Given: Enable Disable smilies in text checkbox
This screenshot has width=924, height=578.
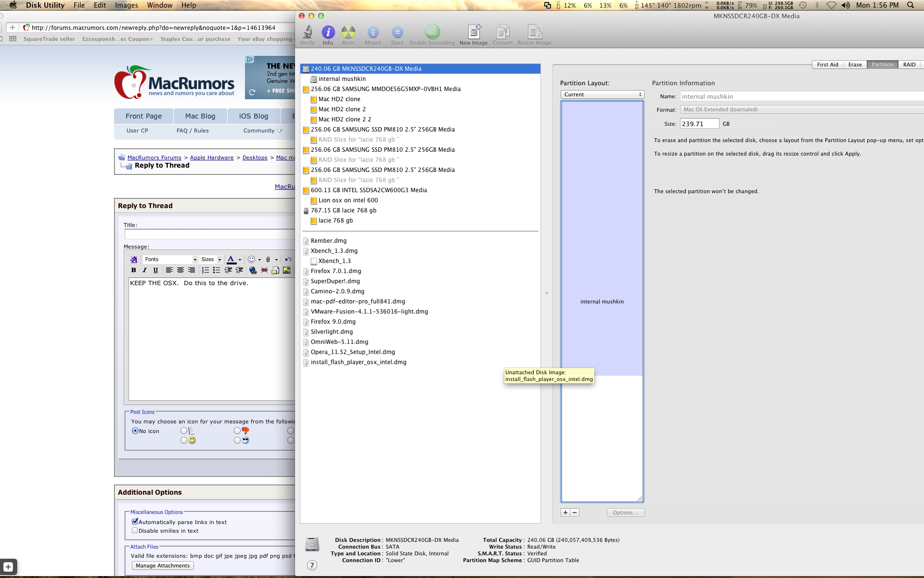Looking at the screenshot, I should (135, 531).
